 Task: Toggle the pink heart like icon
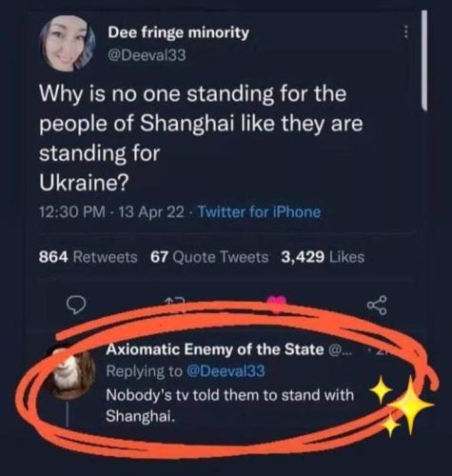277,302
